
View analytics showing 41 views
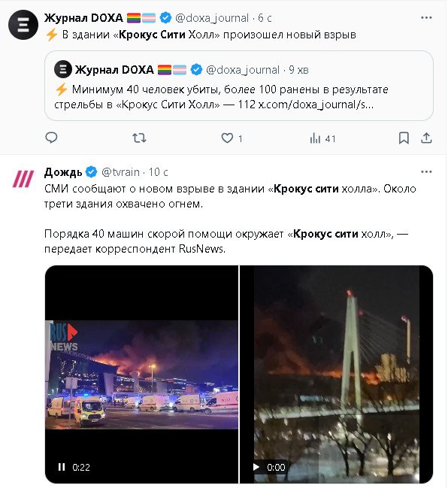pyautogui.click(x=322, y=138)
